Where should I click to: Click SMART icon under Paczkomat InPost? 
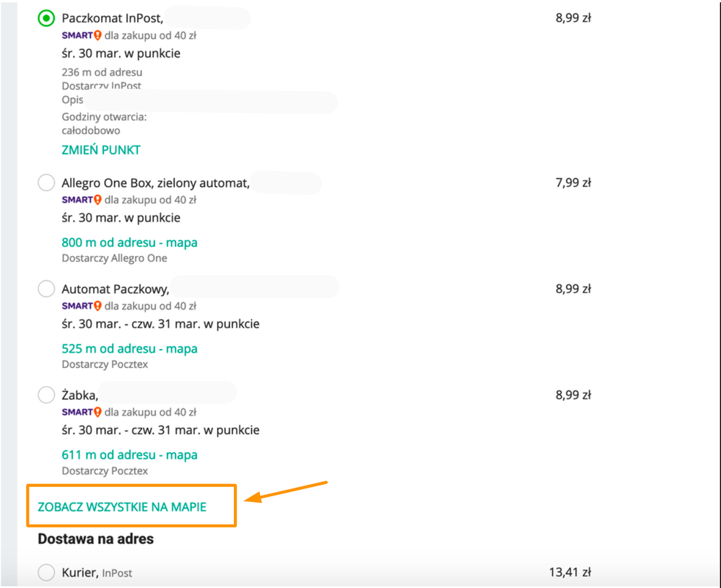click(x=82, y=35)
